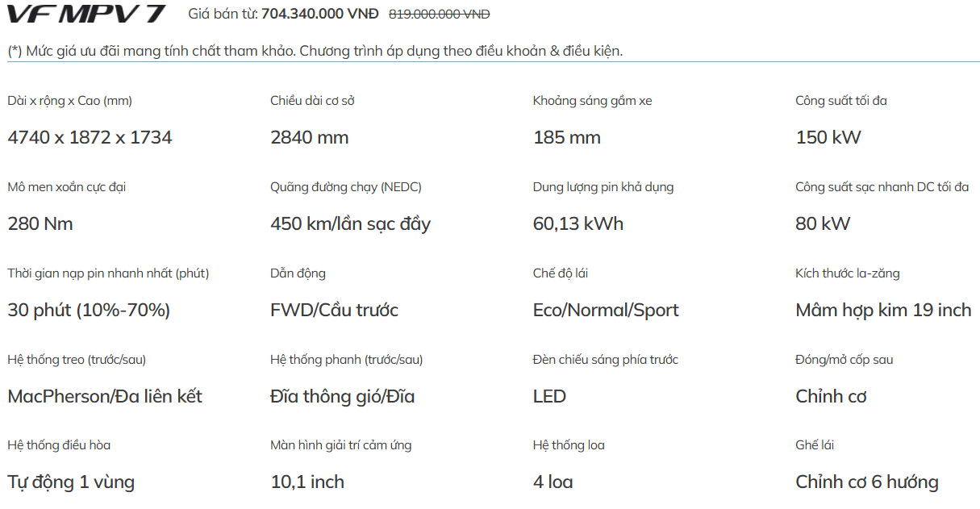Click the Chỉnh cơ 6 hướng seat value

click(x=867, y=482)
